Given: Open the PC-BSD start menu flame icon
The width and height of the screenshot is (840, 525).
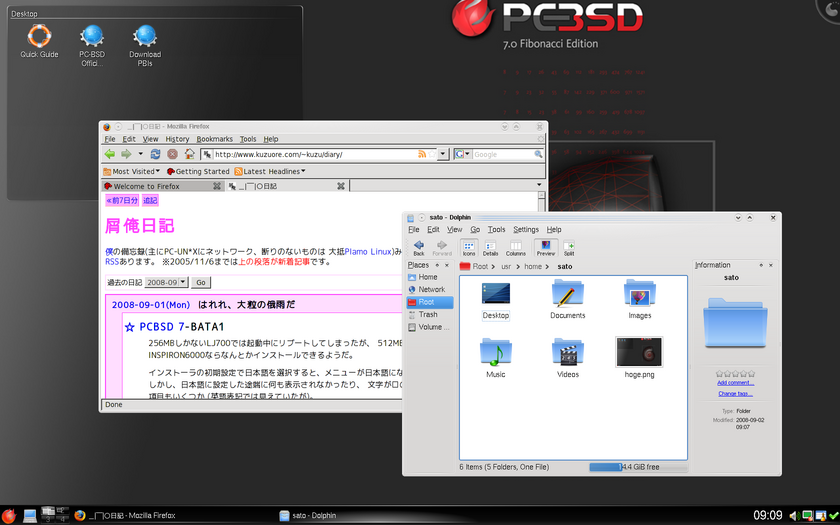Looking at the screenshot, I should (9, 515).
